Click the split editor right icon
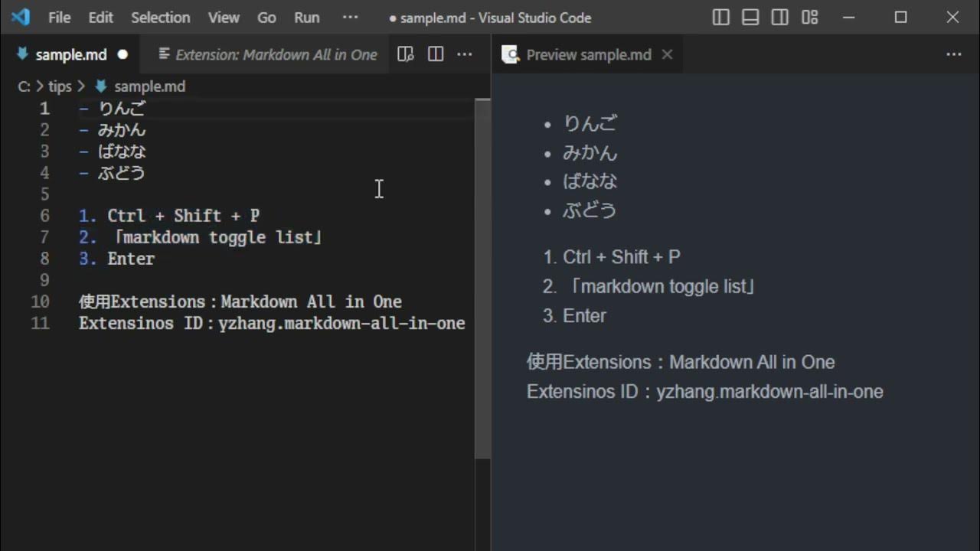Viewport: 980px width, 551px height. point(436,54)
